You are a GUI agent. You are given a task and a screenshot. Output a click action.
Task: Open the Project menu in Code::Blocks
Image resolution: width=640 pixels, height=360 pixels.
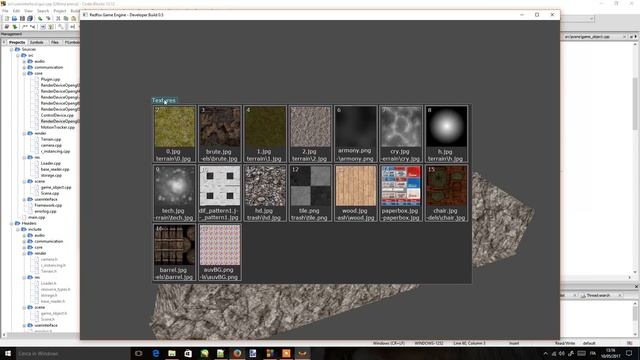[60, 11]
